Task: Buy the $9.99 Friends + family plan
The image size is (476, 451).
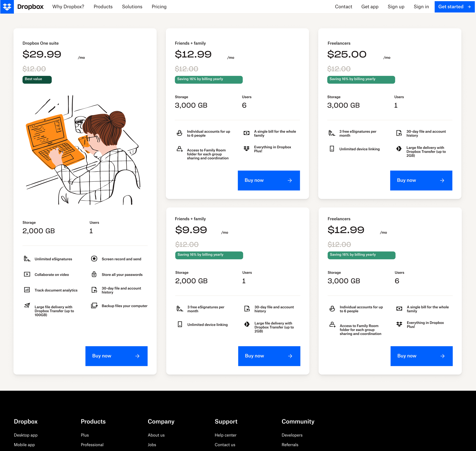Action: click(269, 356)
